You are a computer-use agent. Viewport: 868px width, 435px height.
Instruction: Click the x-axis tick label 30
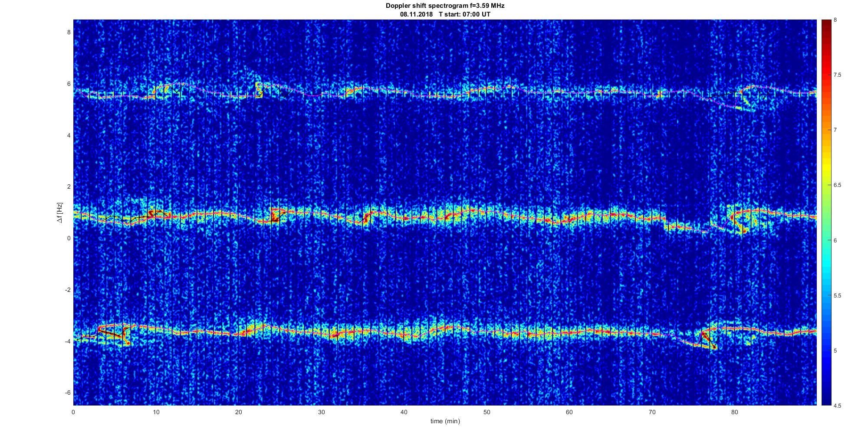click(321, 412)
